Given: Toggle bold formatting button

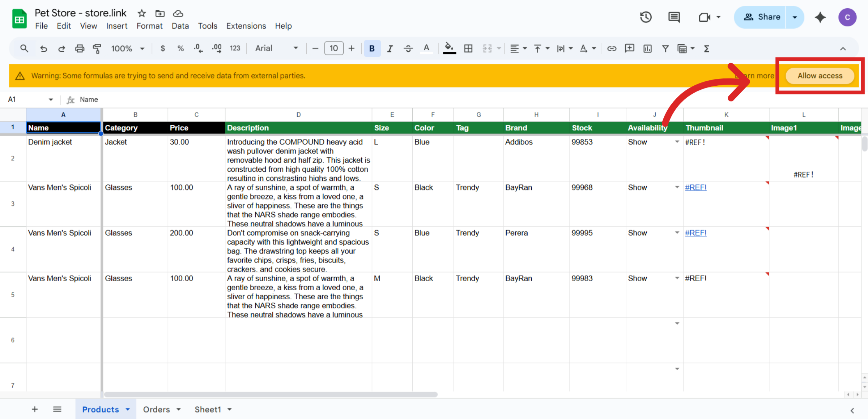Looking at the screenshot, I should coord(372,48).
